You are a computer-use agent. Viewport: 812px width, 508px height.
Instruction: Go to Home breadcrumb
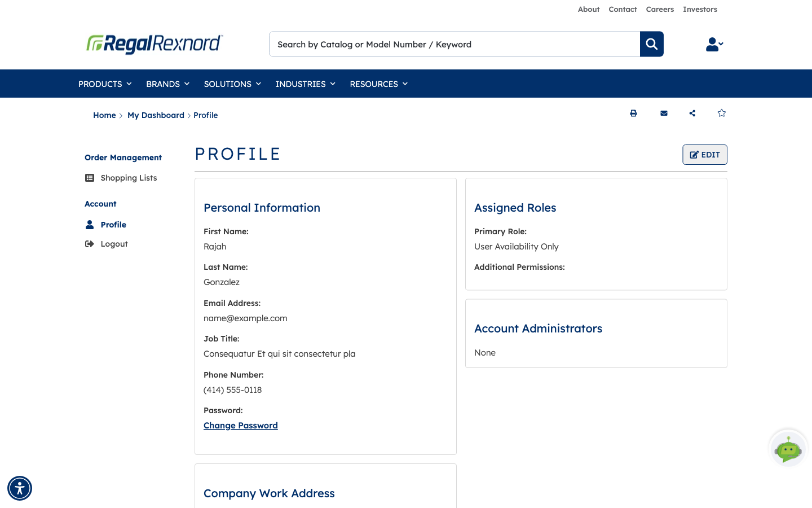[x=104, y=115]
